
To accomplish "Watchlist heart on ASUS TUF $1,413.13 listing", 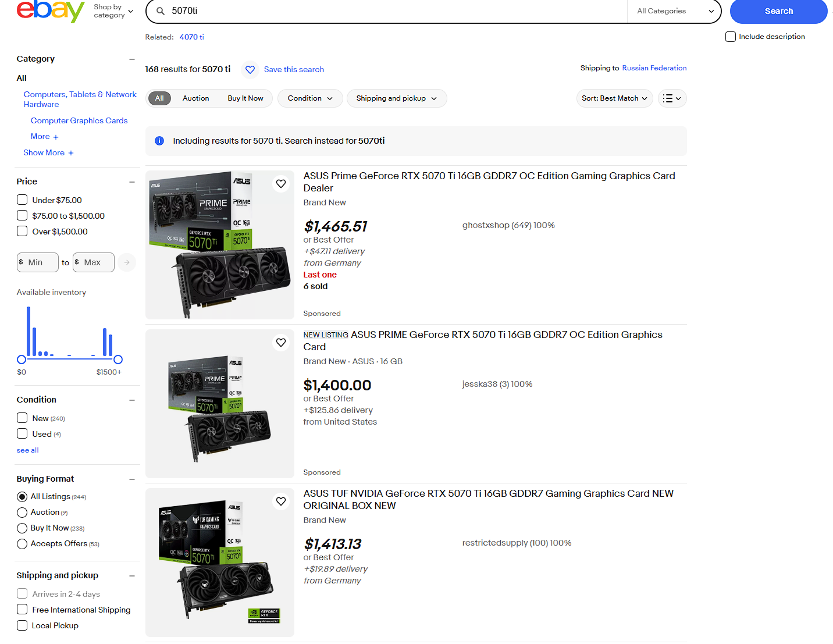I will [281, 501].
